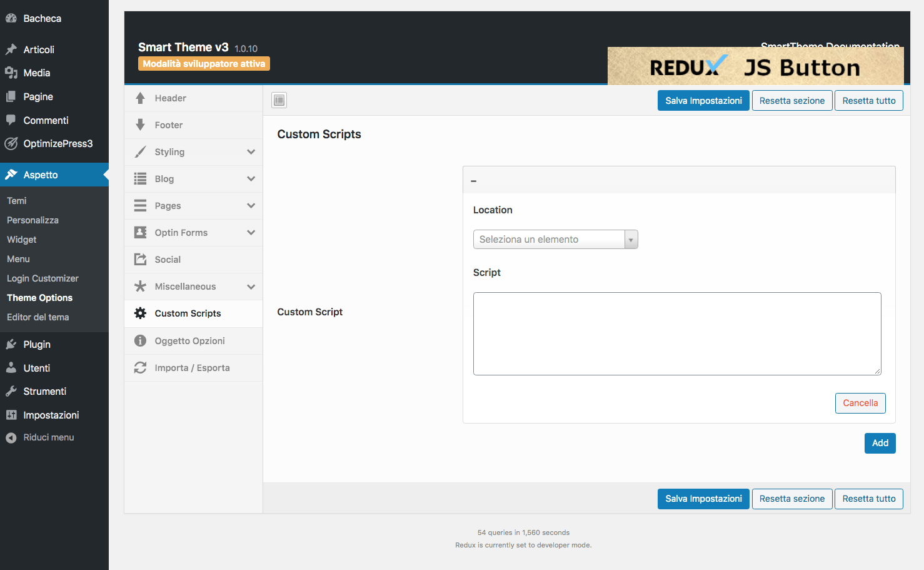Collapse the custom script accordion header
Viewport: 924px width, 570px height.
tap(679, 180)
